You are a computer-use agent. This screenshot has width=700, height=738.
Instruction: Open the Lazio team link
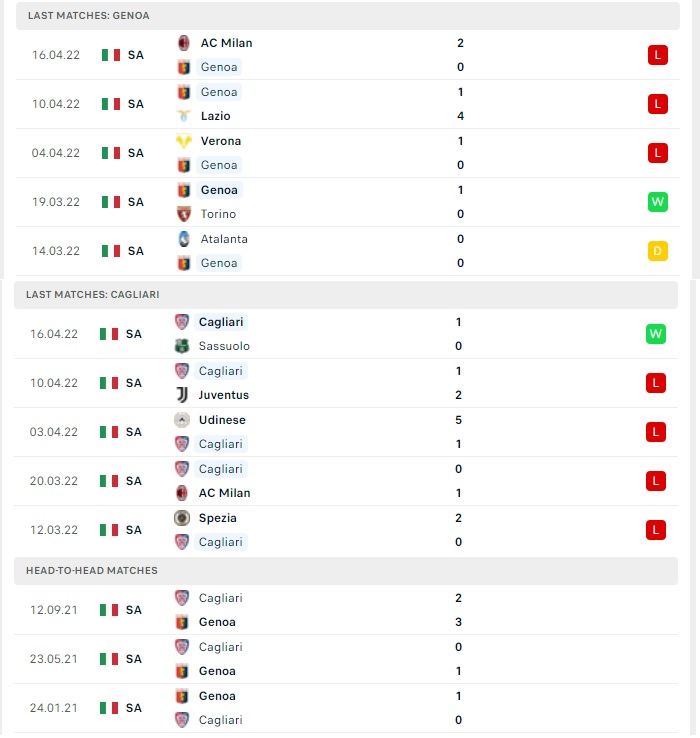tap(216, 116)
